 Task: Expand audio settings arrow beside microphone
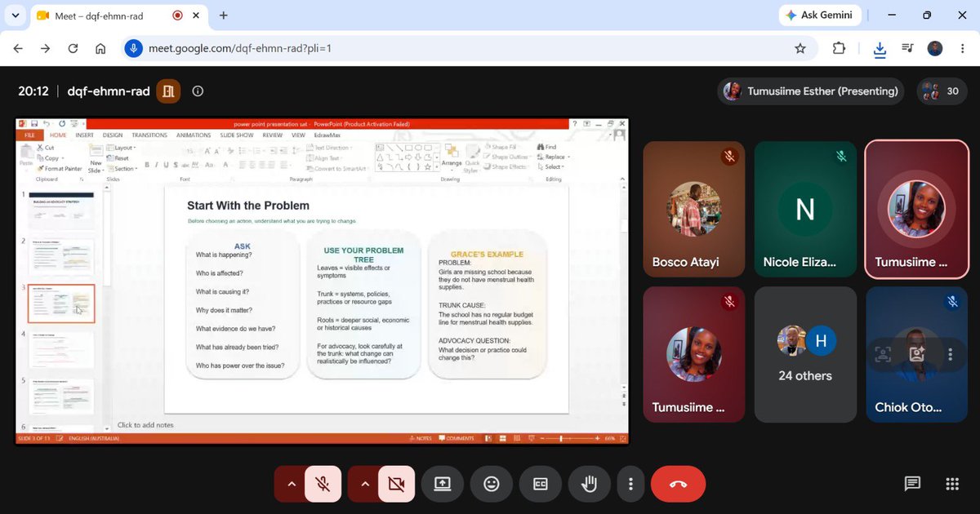290,484
